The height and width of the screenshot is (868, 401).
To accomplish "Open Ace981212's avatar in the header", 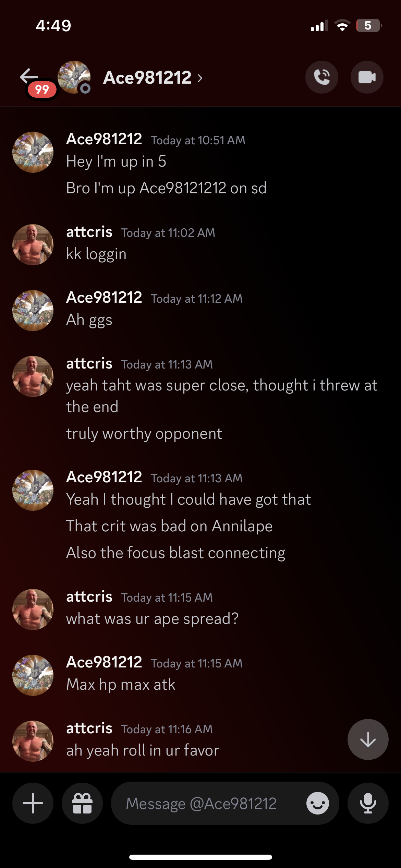I will [x=74, y=77].
